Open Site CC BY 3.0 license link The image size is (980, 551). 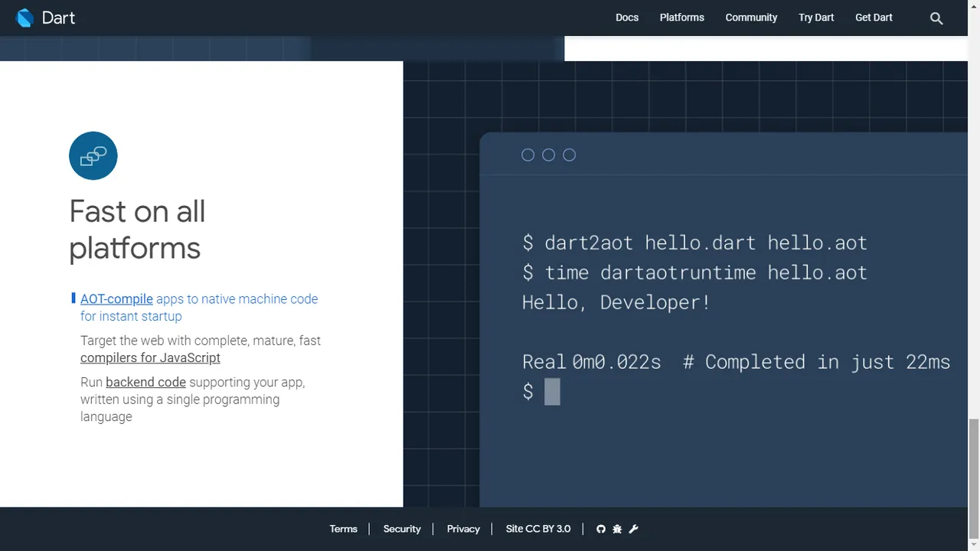538,529
